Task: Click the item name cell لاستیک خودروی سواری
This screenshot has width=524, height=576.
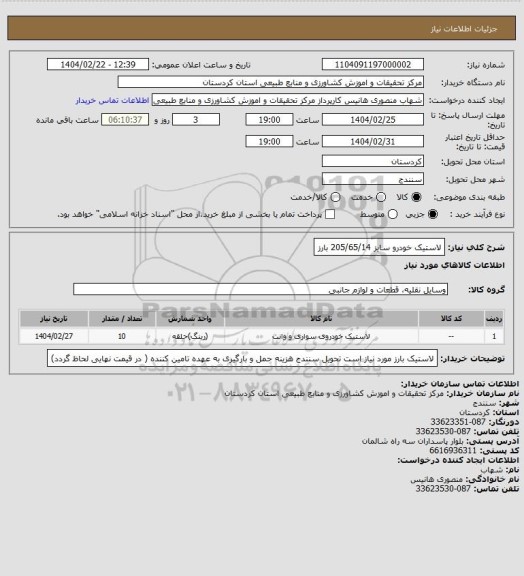Action: 322,336
